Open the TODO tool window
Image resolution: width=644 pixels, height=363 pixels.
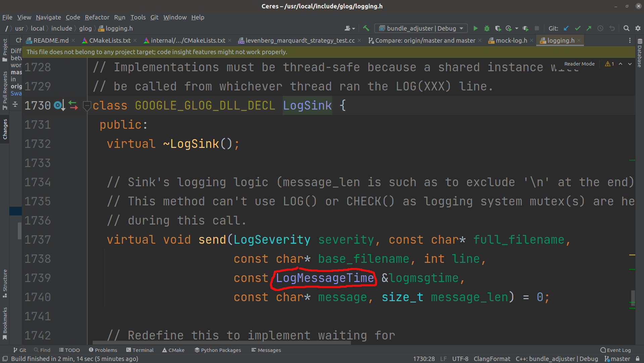pyautogui.click(x=69, y=350)
